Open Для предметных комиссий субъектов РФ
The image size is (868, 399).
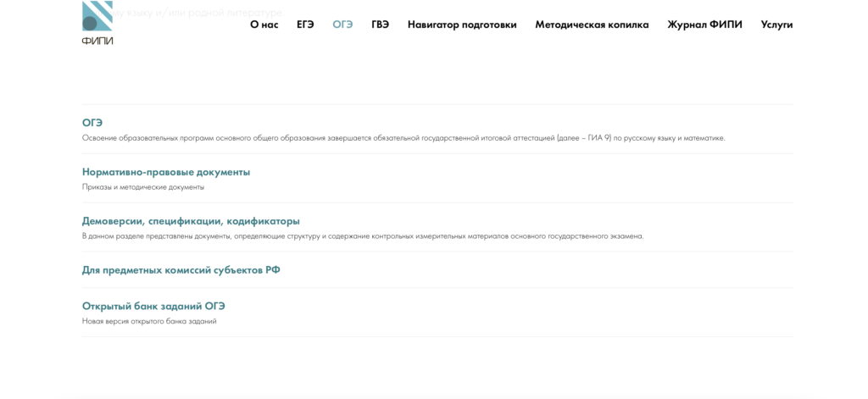(x=181, y=270)
